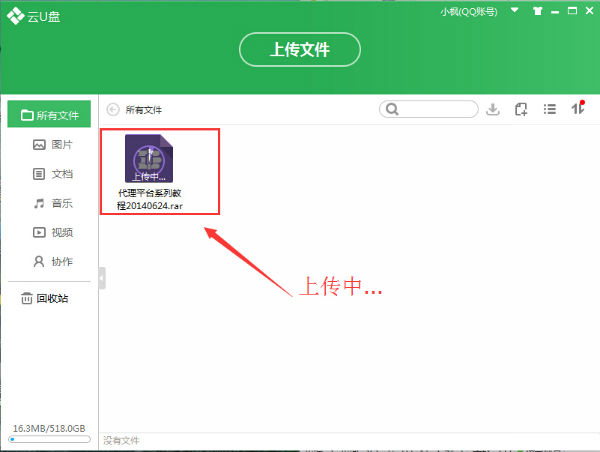Screen dimensions: 600x452
Task: Select 所有文件 in sidebar
Action: click(49, 114)
